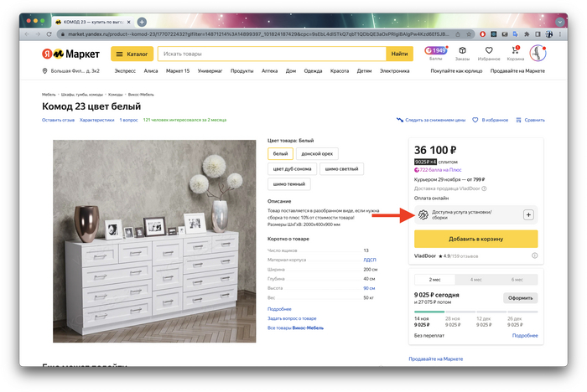
Task: Select the белый color option
Action: (x=280, y=154)
